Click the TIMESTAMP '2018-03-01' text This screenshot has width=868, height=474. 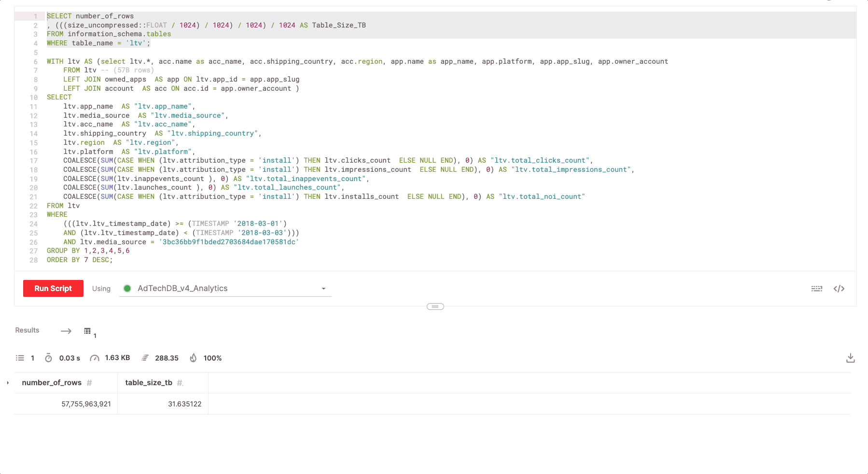click(237, 223)
